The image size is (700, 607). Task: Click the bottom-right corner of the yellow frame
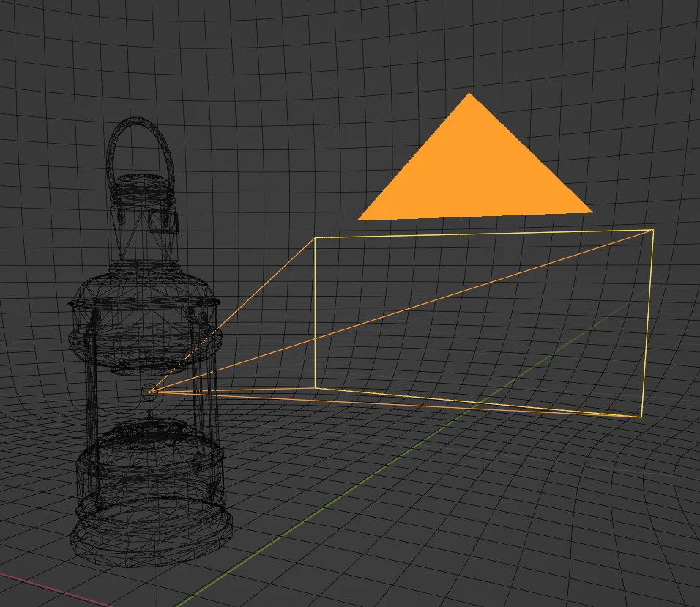[x=641, y=417]
